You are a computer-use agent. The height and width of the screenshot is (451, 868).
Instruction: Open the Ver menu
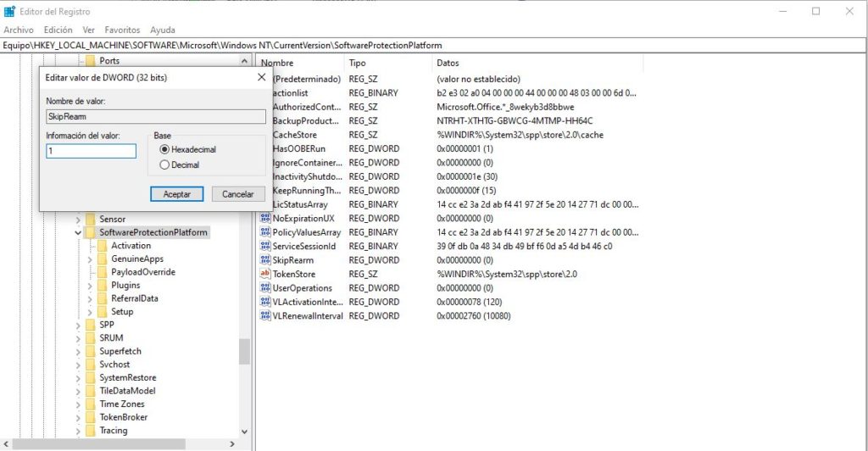coord(88,30)
